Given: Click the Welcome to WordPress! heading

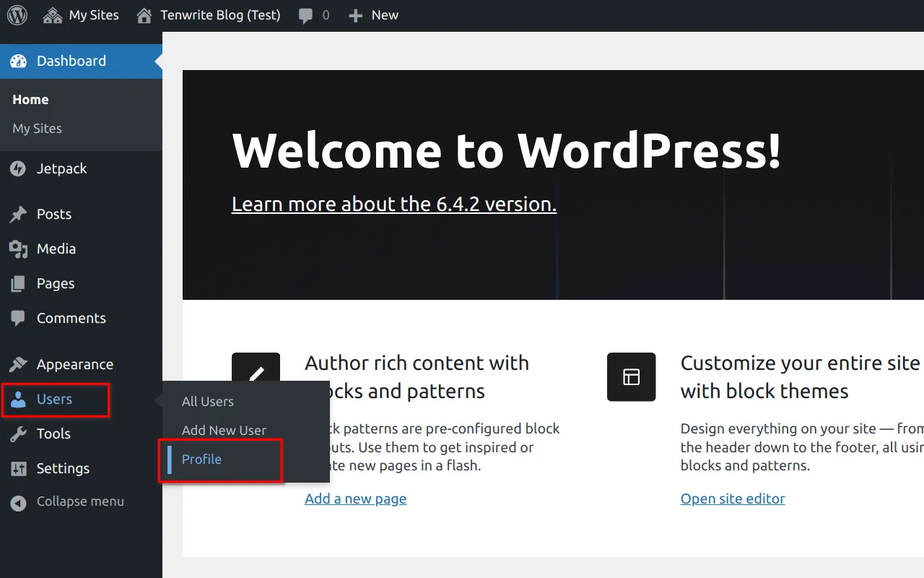Looking at the screenshot, I should [x=506, y=151].
